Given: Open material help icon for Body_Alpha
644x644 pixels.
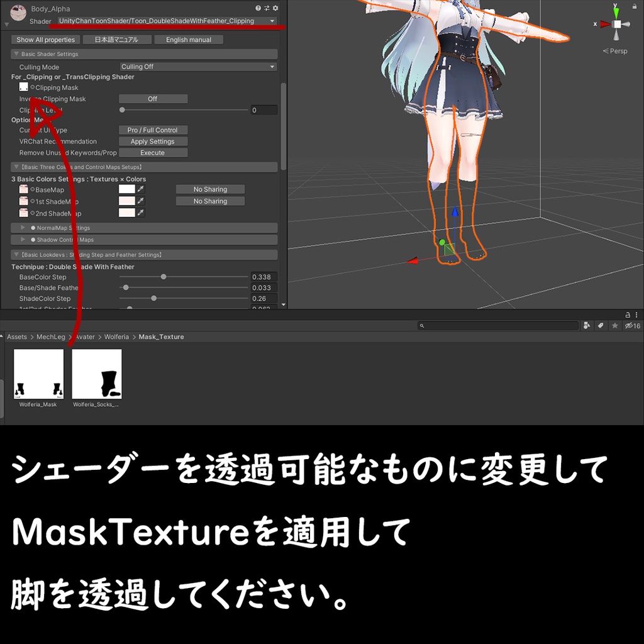Looking at the screenshot, I should click(258, 8).
